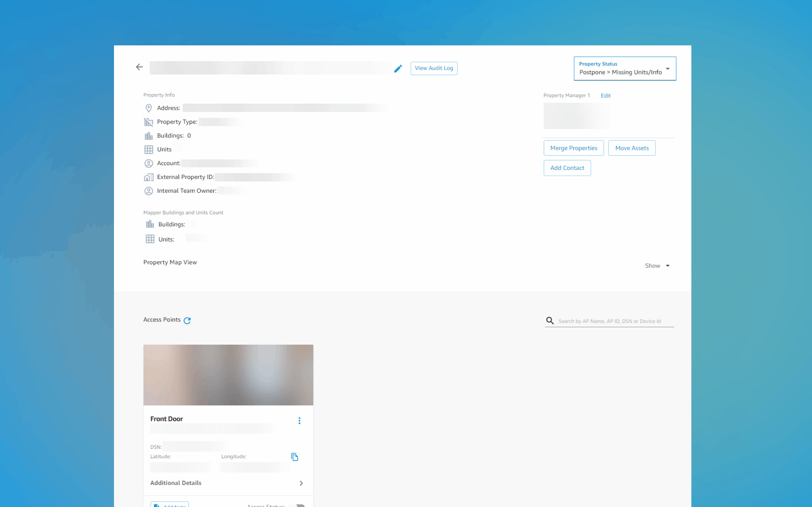Open the View Audit Log
Viewport: 812px width, 507px height.
pyautogui.click(x=434, y=68)
